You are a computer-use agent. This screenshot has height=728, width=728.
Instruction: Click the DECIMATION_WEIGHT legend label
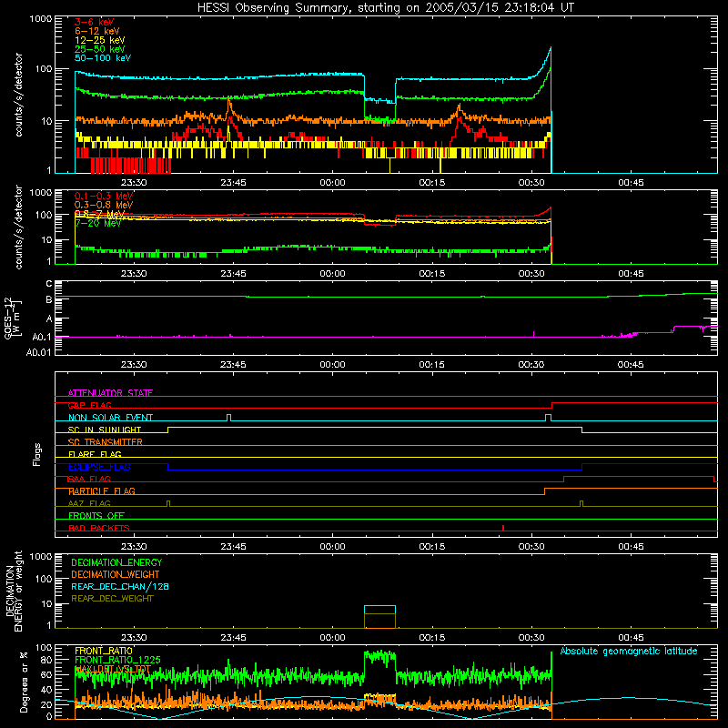(x=116, y=574)
